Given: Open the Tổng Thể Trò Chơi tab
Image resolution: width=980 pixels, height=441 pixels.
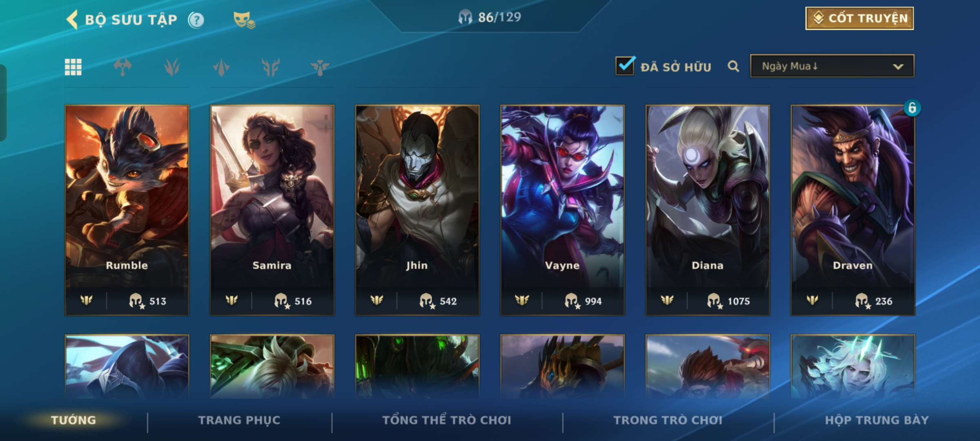Looking at the screenshot, I should pos(447,420).
